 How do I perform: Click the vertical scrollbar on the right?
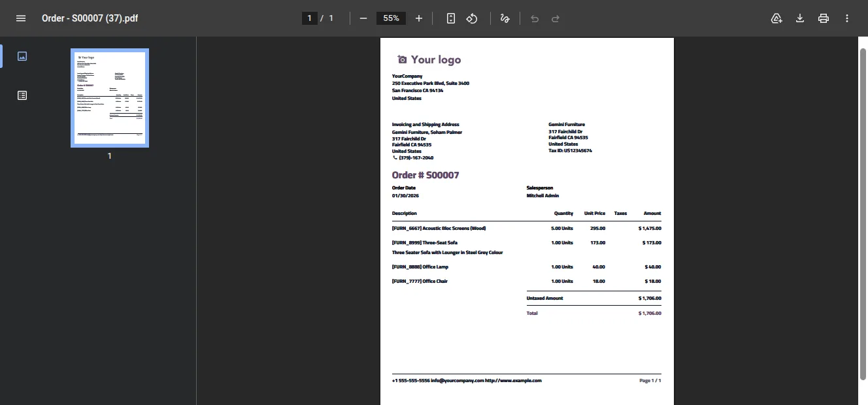pyautogui.click(x=863, y=214)
